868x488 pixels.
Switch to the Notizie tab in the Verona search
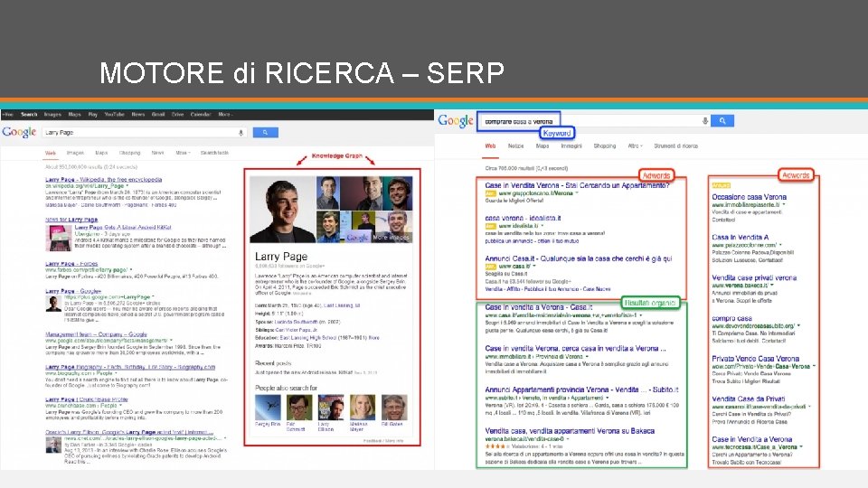coord(516,146)
